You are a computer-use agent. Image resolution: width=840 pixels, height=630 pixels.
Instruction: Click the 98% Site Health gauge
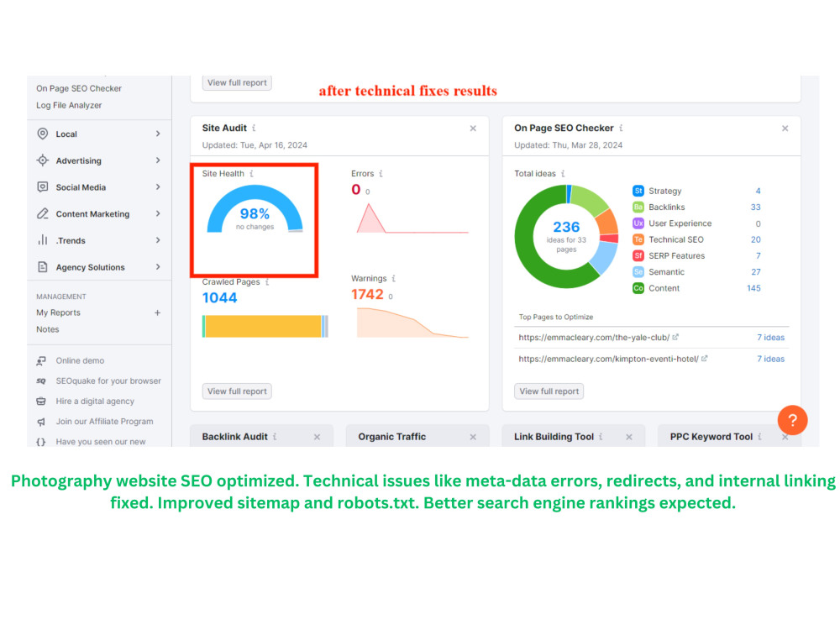pos(255,209)
